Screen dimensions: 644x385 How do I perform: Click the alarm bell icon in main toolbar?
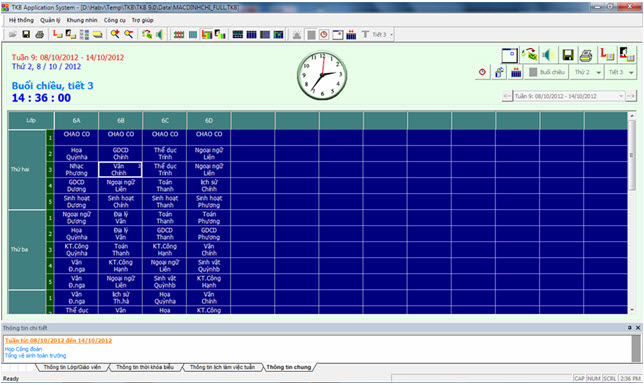(297, 35)
